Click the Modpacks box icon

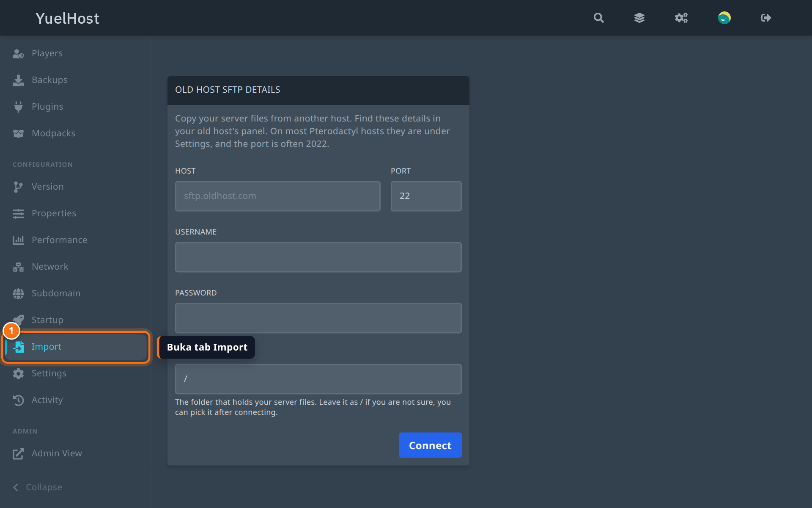tap(18, 133)
